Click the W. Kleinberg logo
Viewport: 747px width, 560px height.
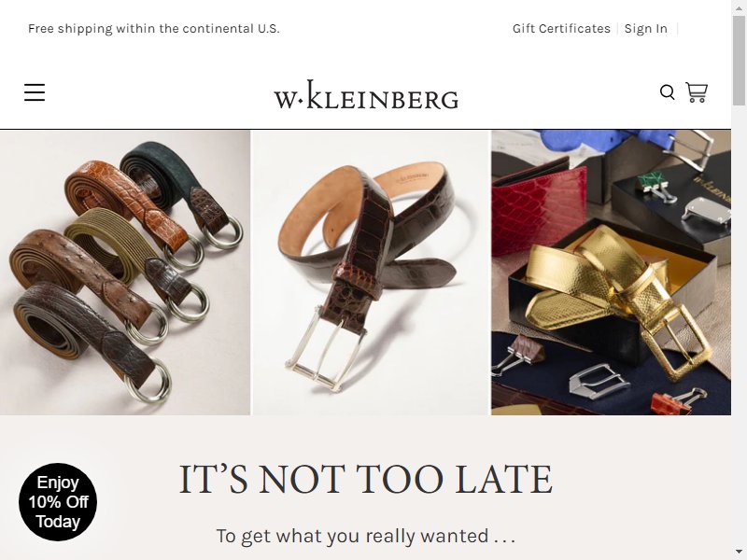(366, 95)
